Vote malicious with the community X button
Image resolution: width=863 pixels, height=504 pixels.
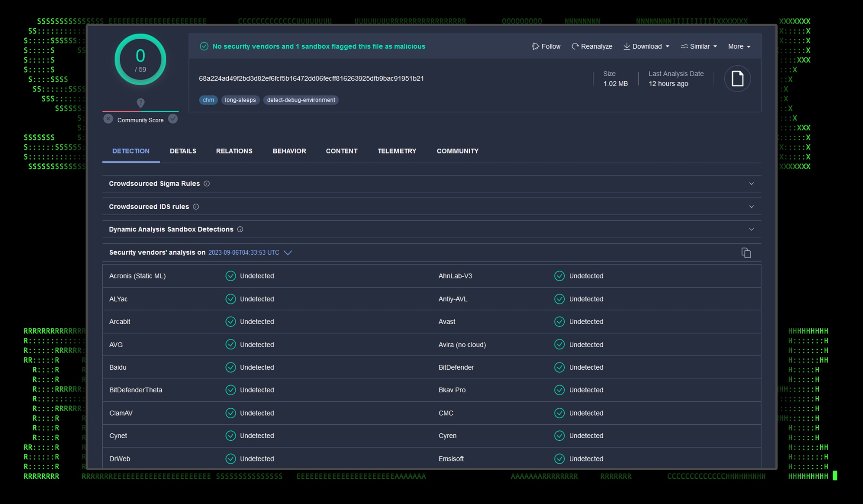pos(108,119)
